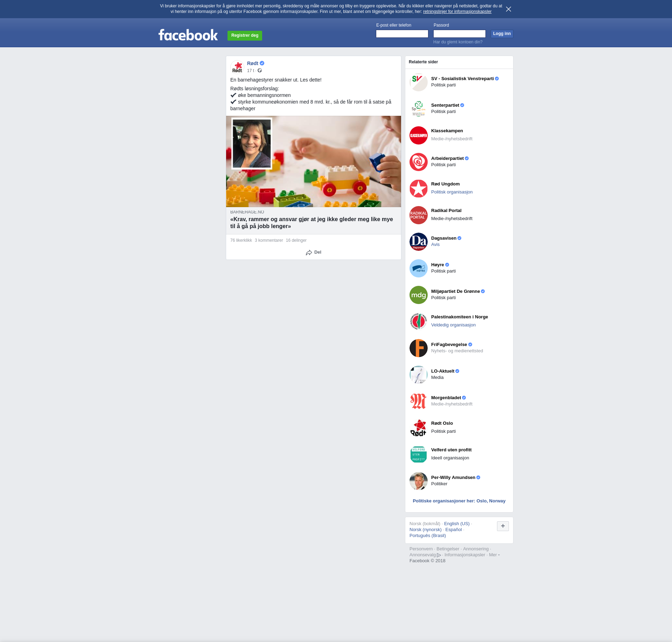Switch language to Português (Brasil)
Viewport: 672px width, 642px height.
(x=428, y=536)
